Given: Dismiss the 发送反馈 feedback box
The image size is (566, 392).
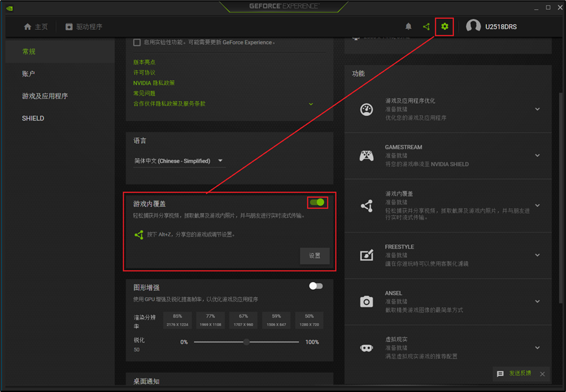Looking at the screenshot, I should 542,374.
